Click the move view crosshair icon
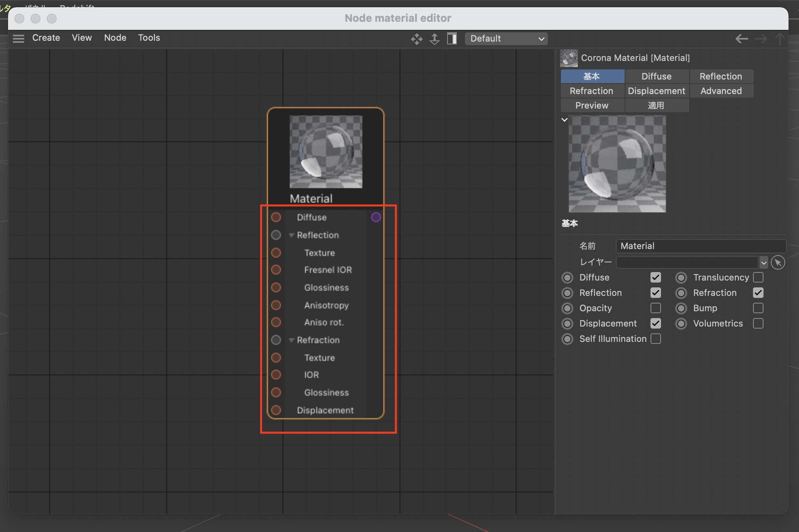 click(416, 39)
